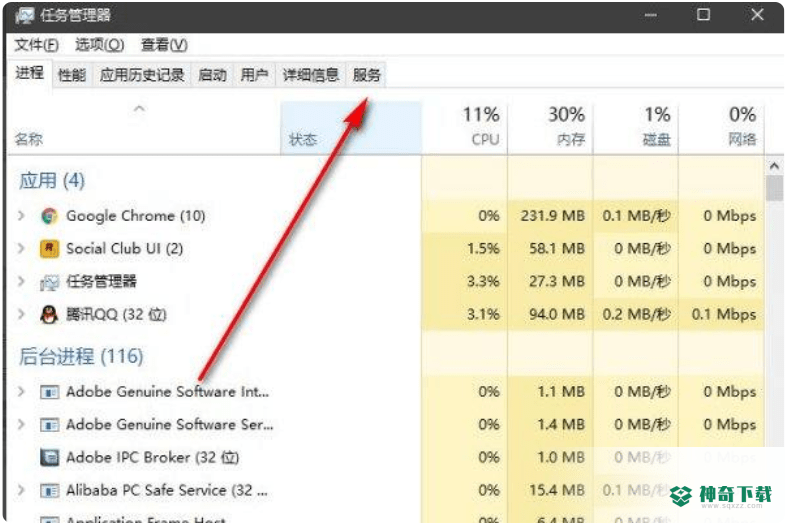Expand Adobe Genuine Software Ser... row
The width and height of the screenshot is (787, 525).
tap(21, 425)
